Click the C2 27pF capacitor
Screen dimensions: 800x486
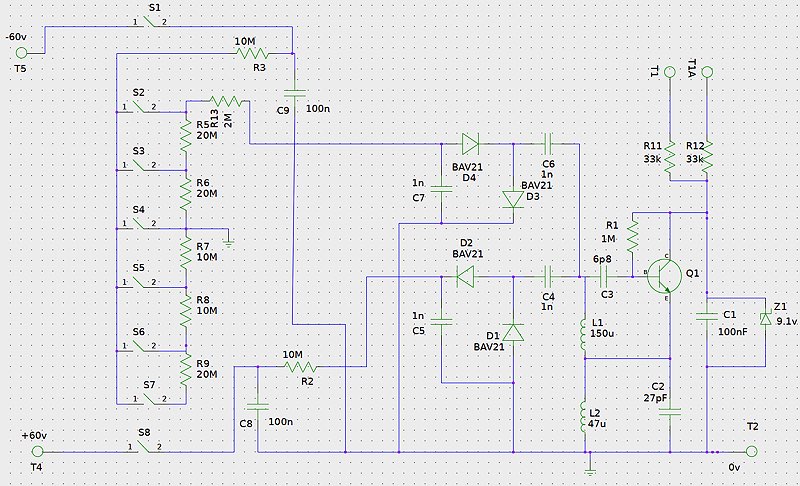pos(670,409)
